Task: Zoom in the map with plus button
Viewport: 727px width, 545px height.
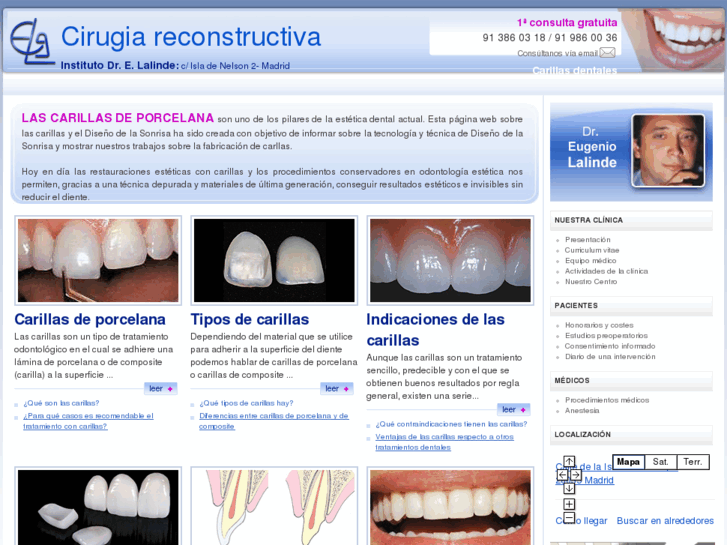Action: tap(569, 504)
